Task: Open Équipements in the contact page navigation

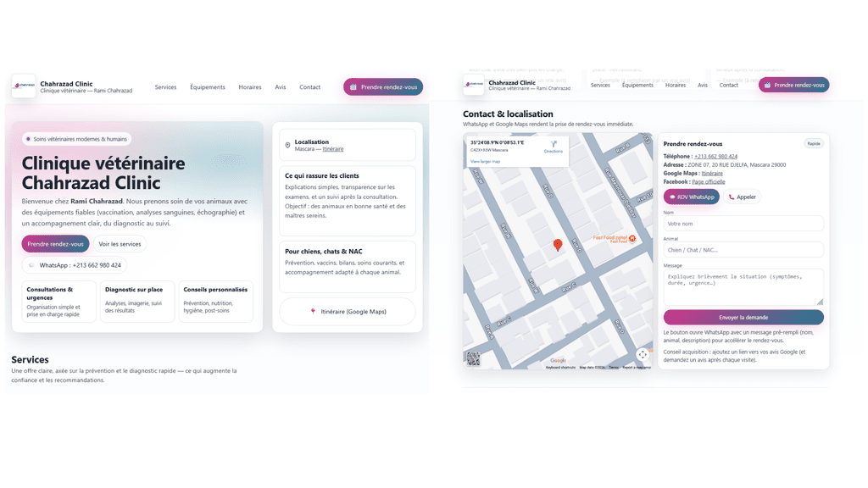Action: [x=637, y=86]
